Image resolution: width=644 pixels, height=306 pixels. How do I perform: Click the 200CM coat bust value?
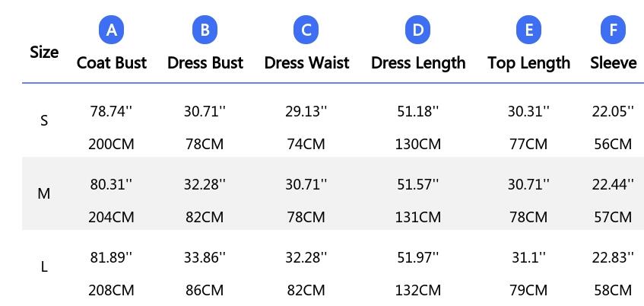pyautogui.click(x=111, y=145)
